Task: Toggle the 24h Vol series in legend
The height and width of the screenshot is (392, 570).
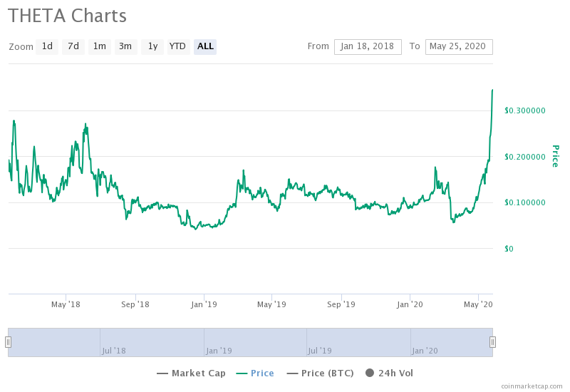Action: [389, 373]
